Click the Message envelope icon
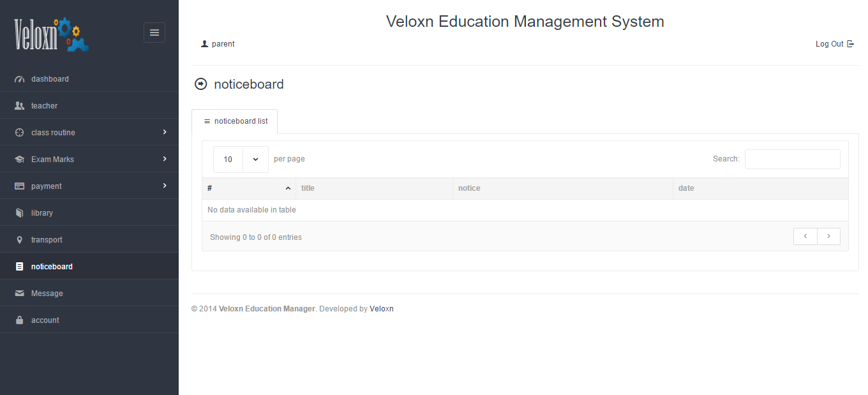868x395 pixels. click(x=19, y=294)
